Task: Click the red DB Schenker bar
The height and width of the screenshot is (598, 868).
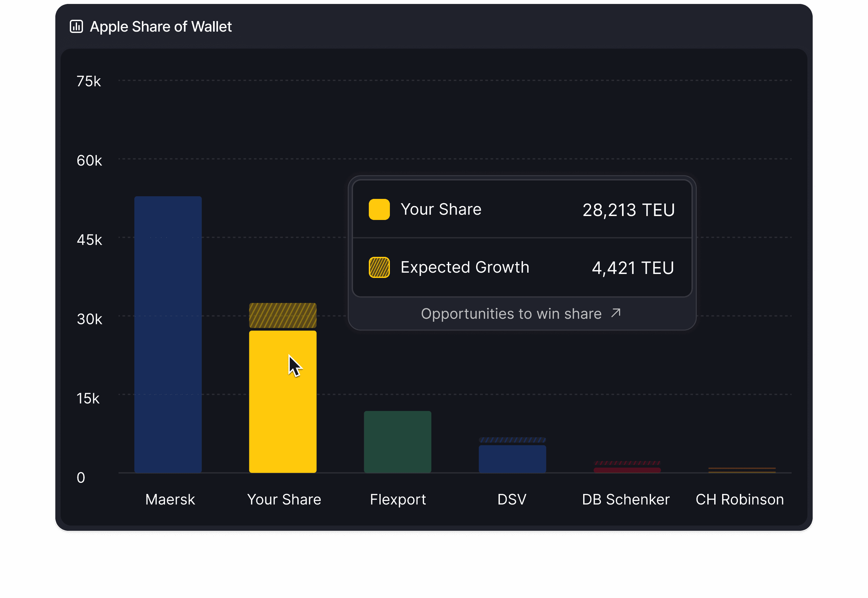Action: tap(627, 470)
